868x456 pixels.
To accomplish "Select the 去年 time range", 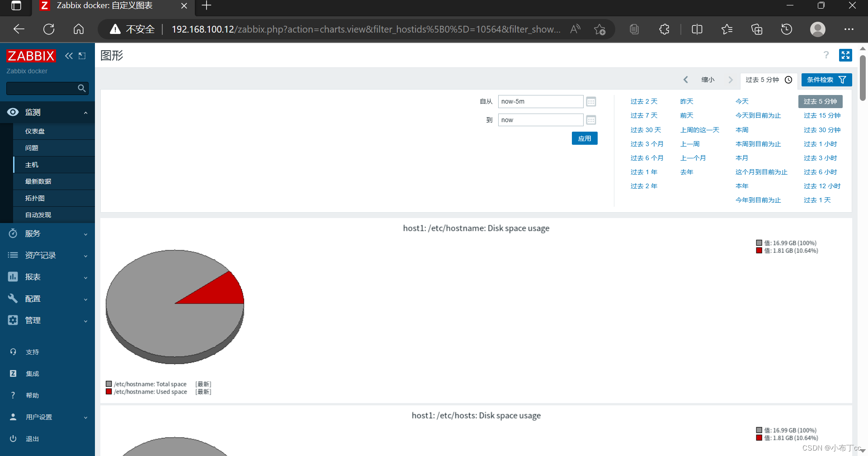I will pyautogui.click(x=687, y=172).
